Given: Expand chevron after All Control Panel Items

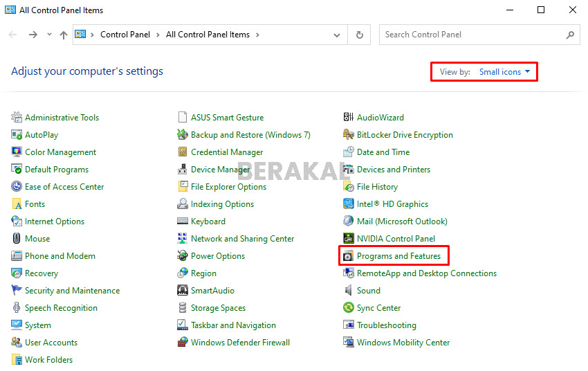Looking at the screenshot, I should pyautogui.click(x=257, y=35).
